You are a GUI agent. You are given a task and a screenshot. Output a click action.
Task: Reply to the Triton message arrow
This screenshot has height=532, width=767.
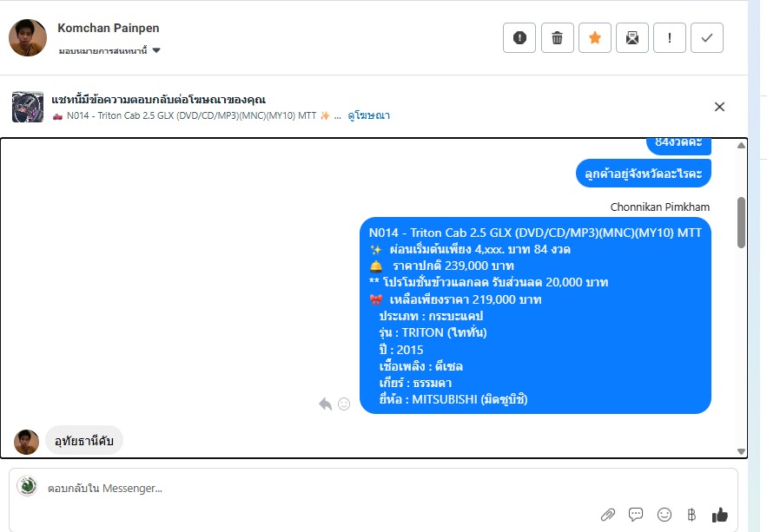point(325,404)
